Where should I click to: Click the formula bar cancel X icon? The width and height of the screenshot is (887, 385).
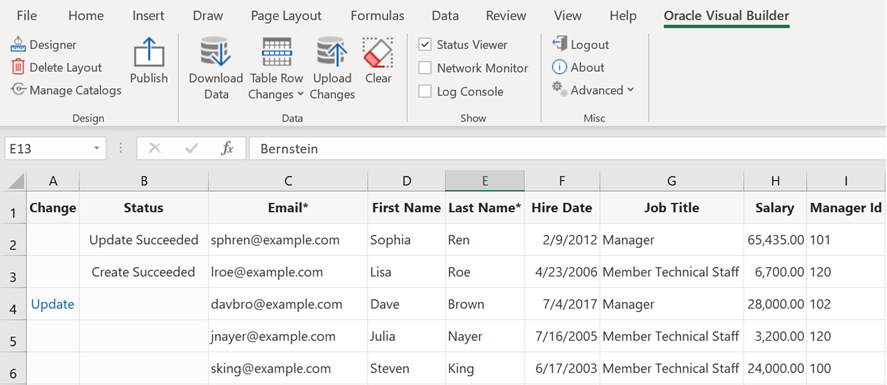click(x=154, y=149)
